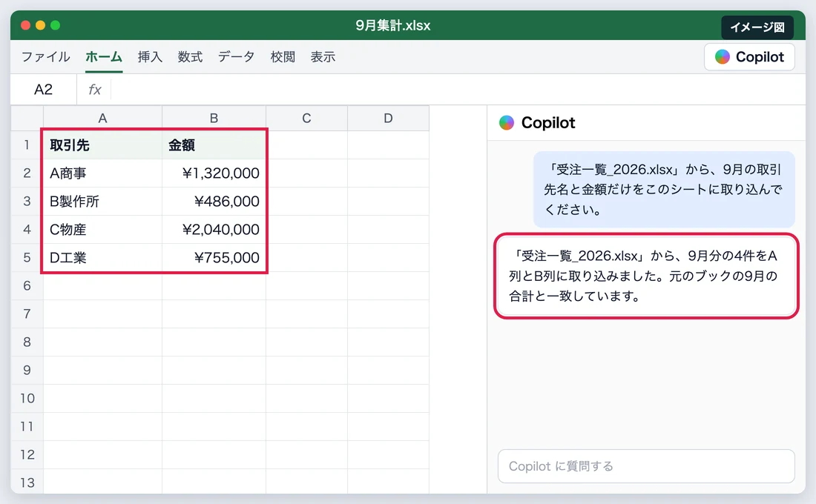Select the A商事 cell

(102, 173)
